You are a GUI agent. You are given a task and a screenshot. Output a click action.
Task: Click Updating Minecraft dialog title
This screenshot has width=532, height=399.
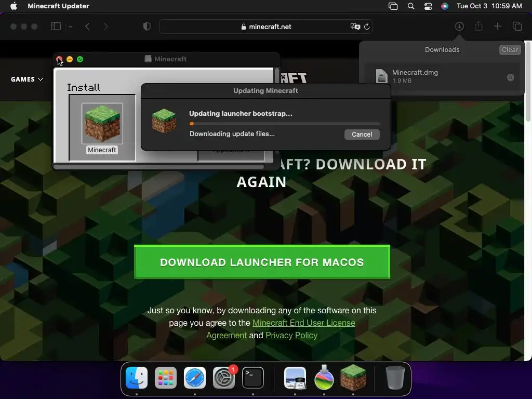[265, 91]
